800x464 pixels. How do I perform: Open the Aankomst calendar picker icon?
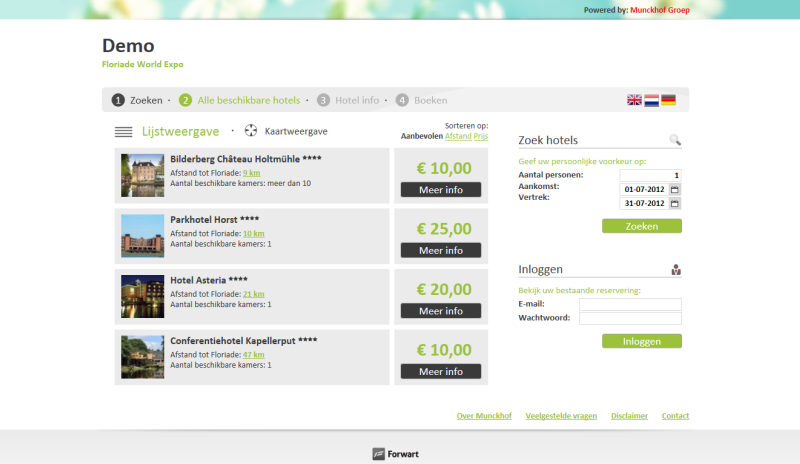click(x=674, y=189)
